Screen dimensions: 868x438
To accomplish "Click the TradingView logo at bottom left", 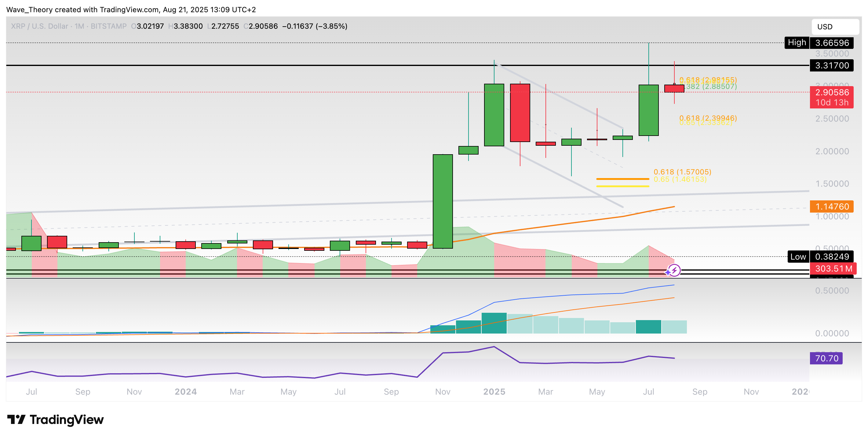I will coord(56,420).
